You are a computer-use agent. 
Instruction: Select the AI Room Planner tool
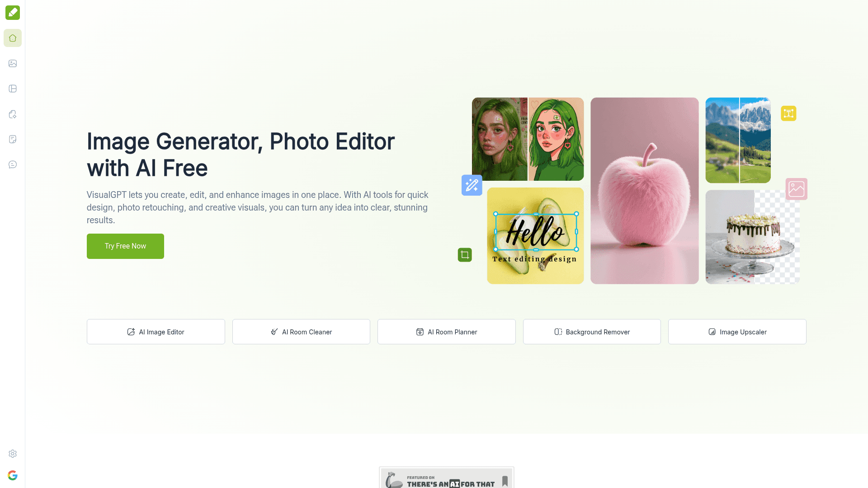point(446,332)
